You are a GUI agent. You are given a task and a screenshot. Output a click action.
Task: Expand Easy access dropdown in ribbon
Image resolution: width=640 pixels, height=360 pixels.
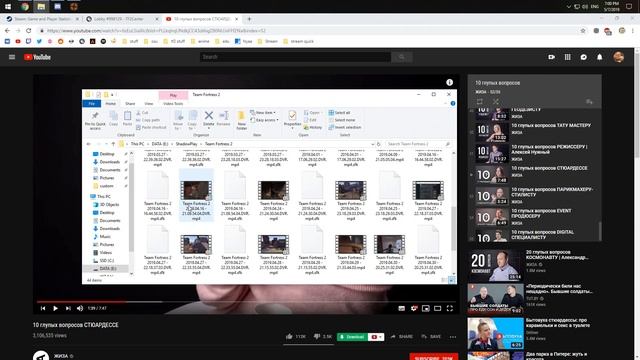coord(264,120)
